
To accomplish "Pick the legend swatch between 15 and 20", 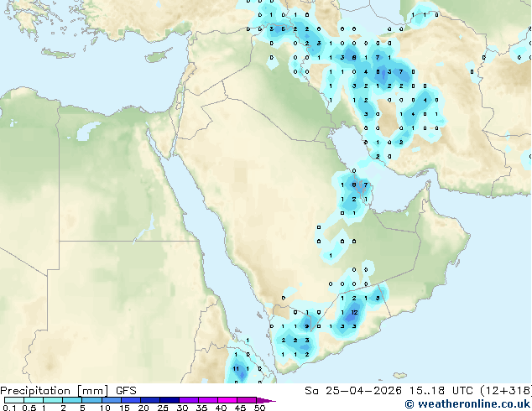I will click(131, 400).
